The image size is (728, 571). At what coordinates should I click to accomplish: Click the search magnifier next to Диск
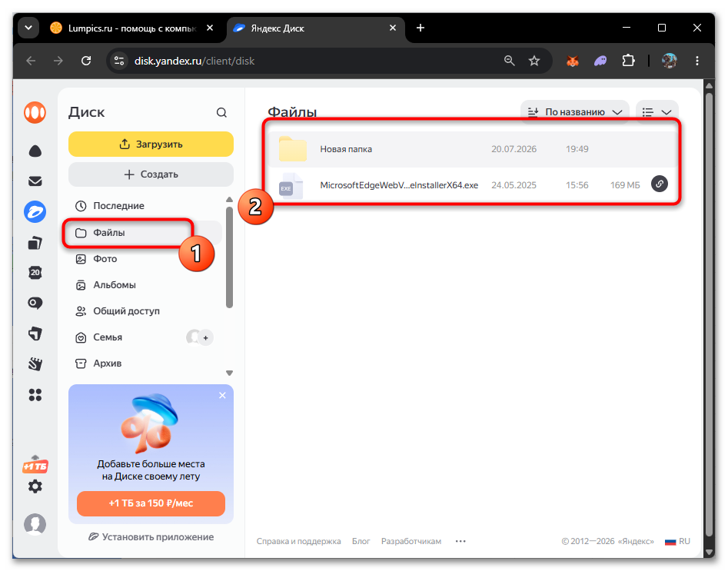221,112
